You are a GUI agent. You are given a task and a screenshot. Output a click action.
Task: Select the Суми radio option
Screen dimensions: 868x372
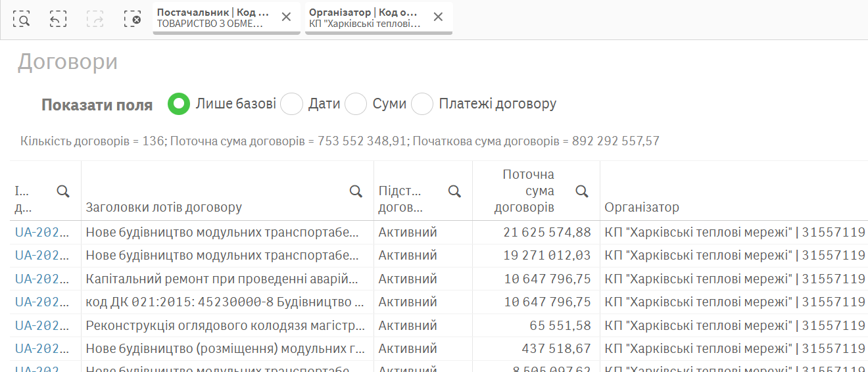tap(356, 104)
